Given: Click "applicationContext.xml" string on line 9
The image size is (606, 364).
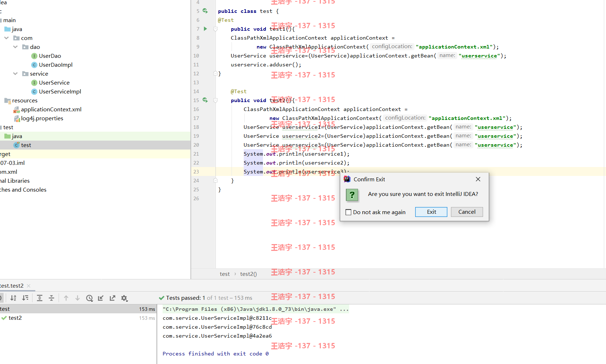Looking at the screenshot, I should click(454, 47).
